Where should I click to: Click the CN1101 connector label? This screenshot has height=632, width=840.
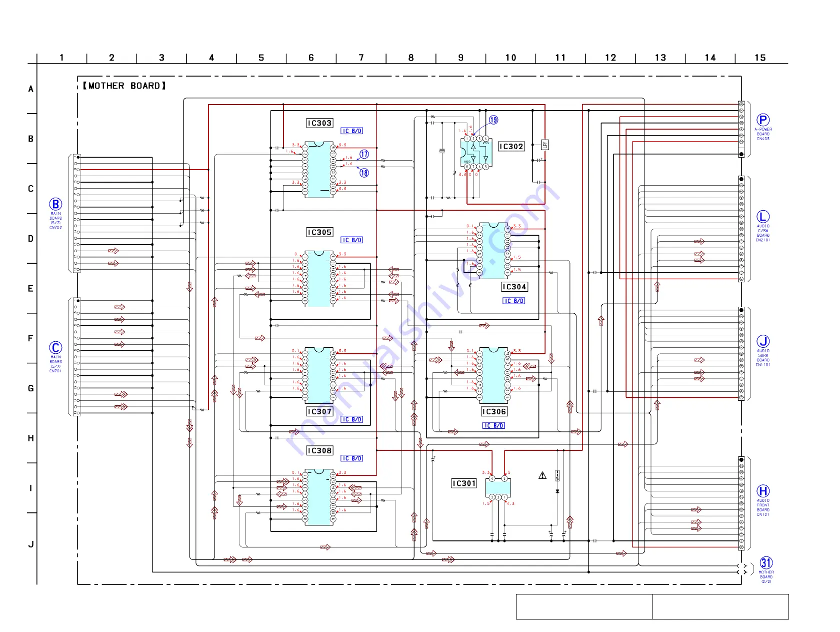[763, 365]
